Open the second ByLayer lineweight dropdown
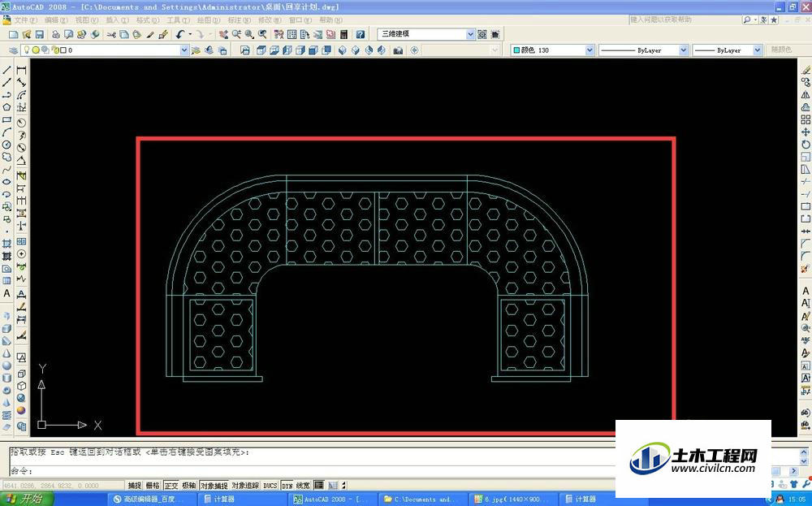Viewport: 812px width, 506px height. click(x=758, y=50)
